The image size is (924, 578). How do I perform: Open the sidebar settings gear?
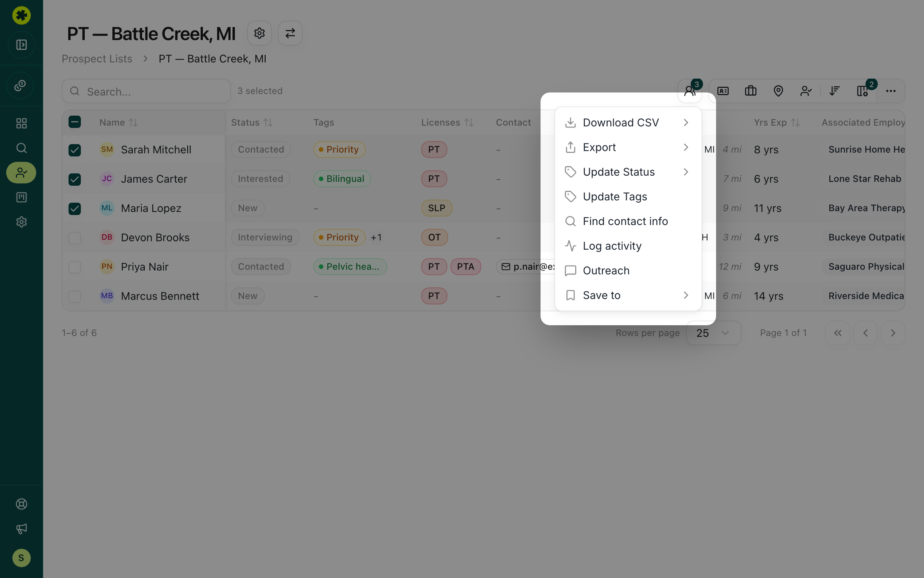pyautogui.click(x=22, y=222)
